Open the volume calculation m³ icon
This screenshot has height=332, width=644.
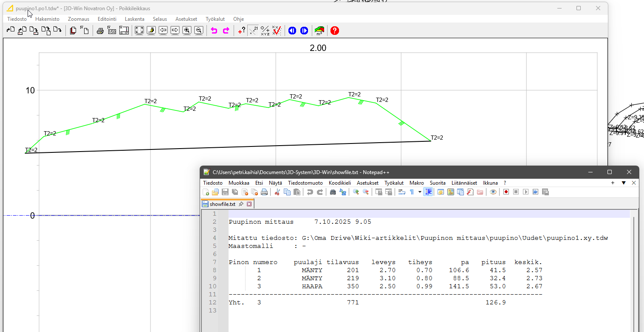(319, 31)
